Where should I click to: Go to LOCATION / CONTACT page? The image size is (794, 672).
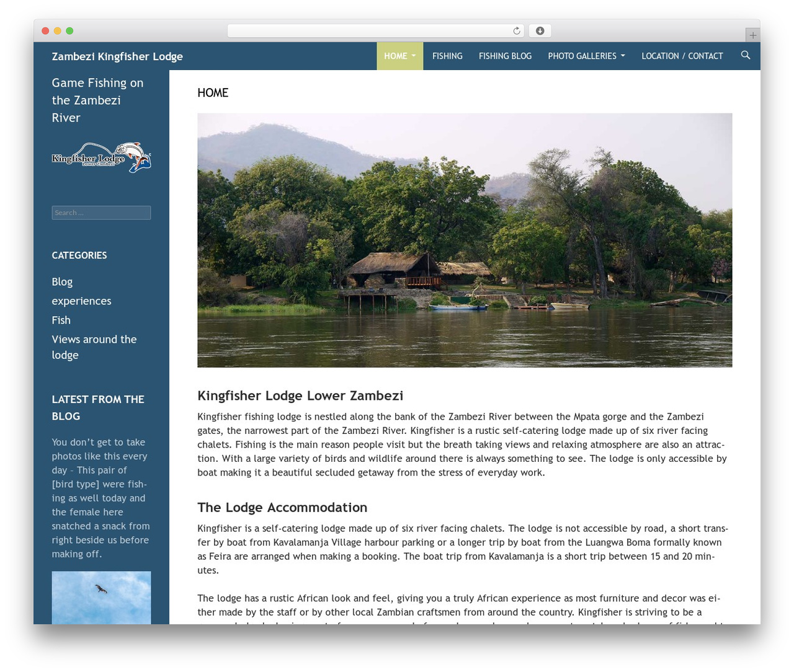[682, 56]
